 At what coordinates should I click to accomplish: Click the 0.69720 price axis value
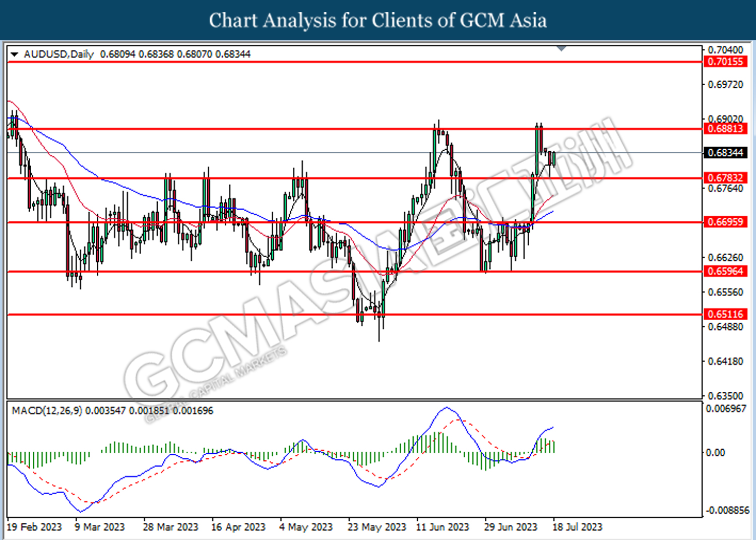(x=725, y=85)
